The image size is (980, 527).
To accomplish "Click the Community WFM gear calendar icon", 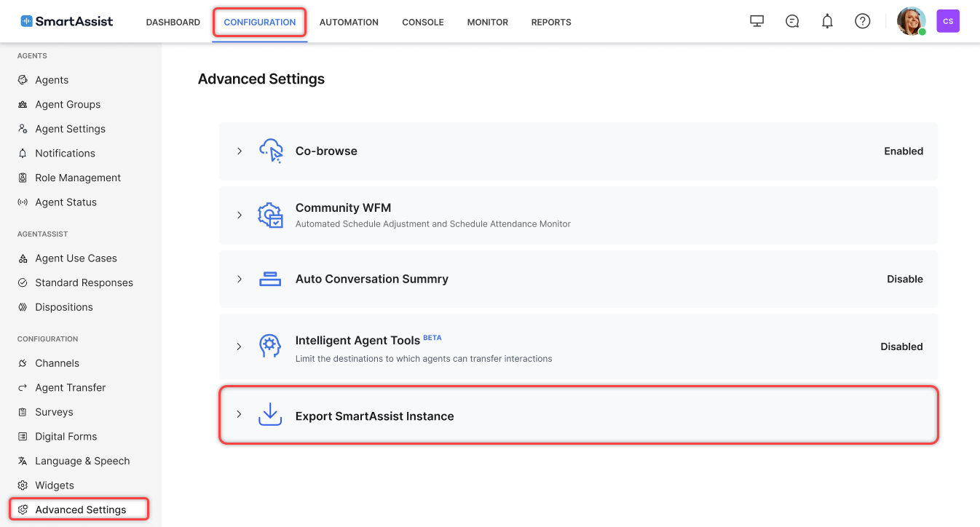I will click(x=270, y=215).
